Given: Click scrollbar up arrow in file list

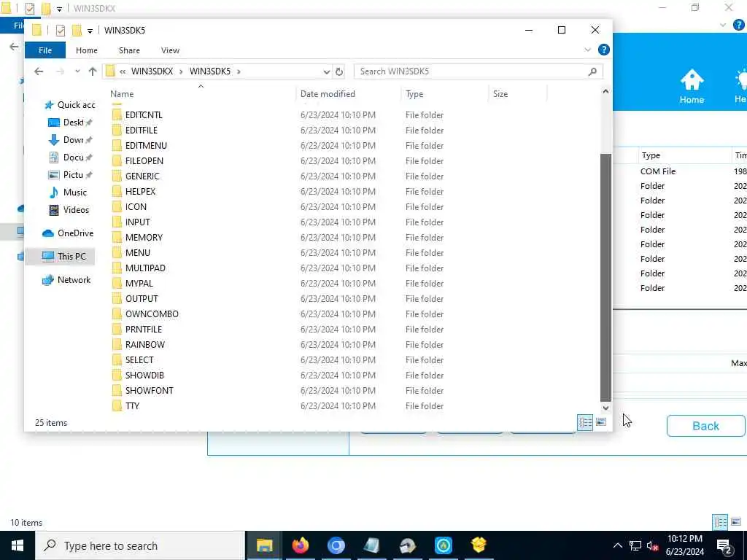Looking at the screenshot, I should (605, 91).
